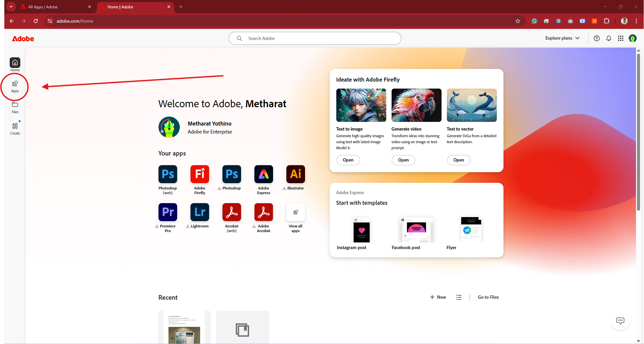Launch Photoshop (web) app icon
The height and width of the screenshot is (344, 644).
coord(168,174)
